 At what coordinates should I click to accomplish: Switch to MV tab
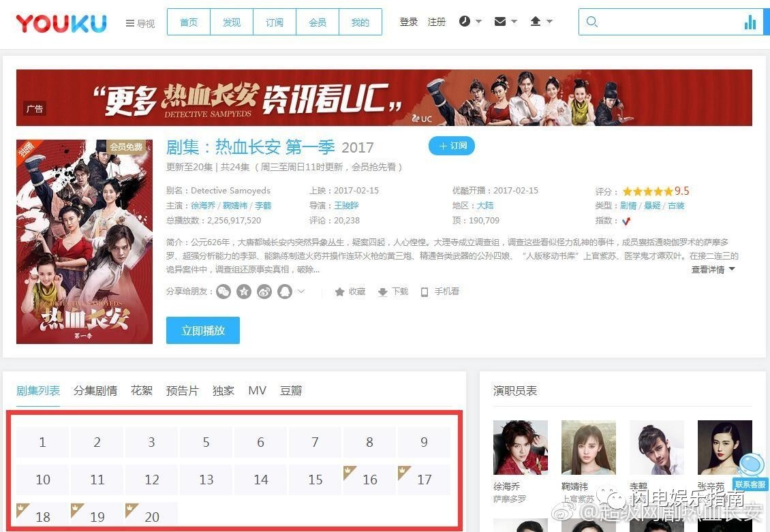click(x=258, y=391)
